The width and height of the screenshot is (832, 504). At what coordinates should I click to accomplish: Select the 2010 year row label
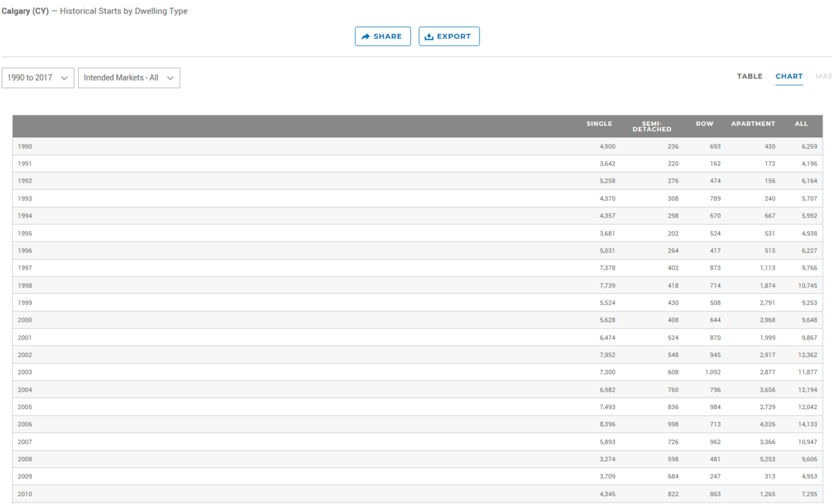(x=25, y=494)
